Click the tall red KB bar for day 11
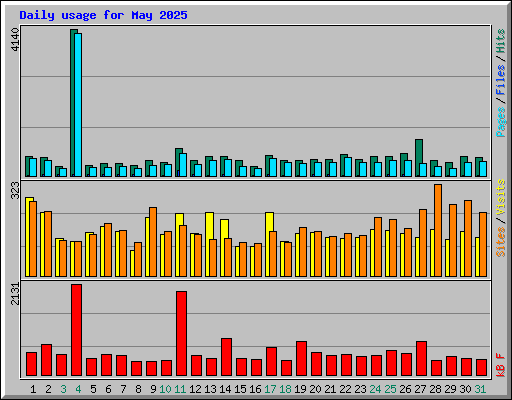Viewport: 512px width, 400px height. tap(181, 334)
